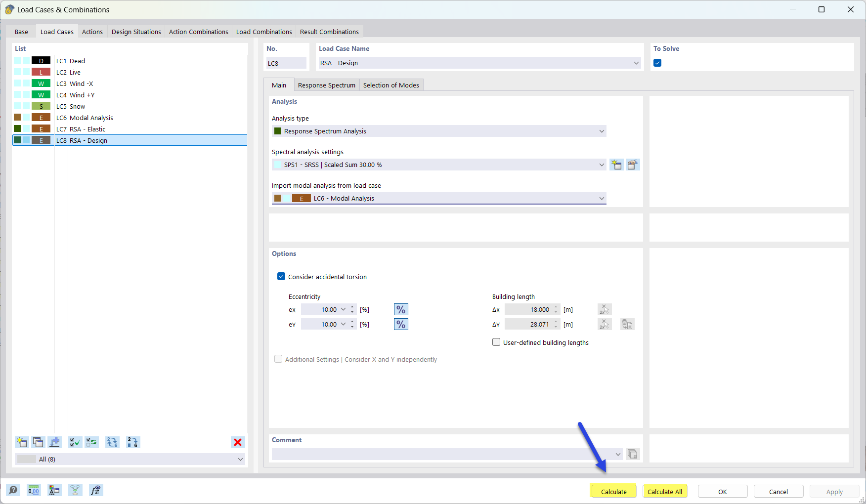
Task: Check all load cases in the list
Action: 75,442
